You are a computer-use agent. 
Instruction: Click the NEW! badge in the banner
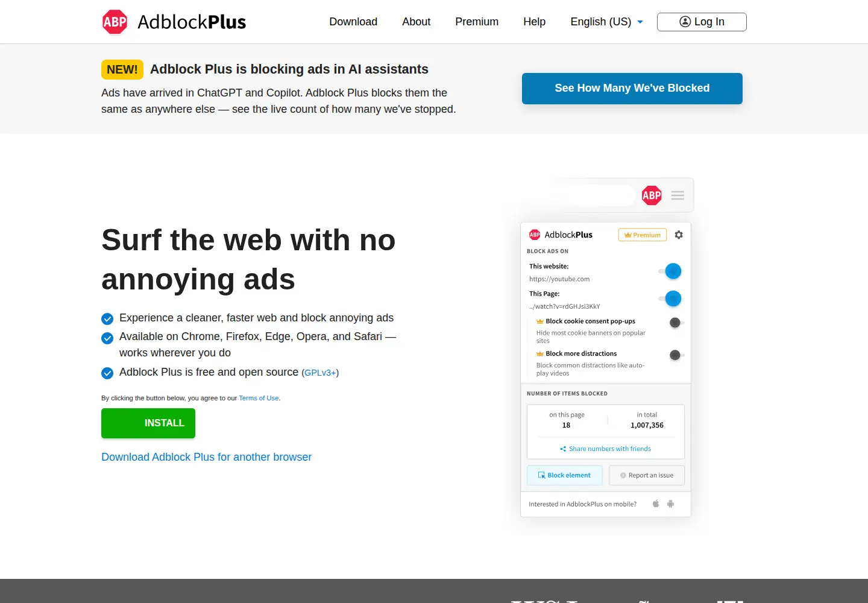click(122, 69)
